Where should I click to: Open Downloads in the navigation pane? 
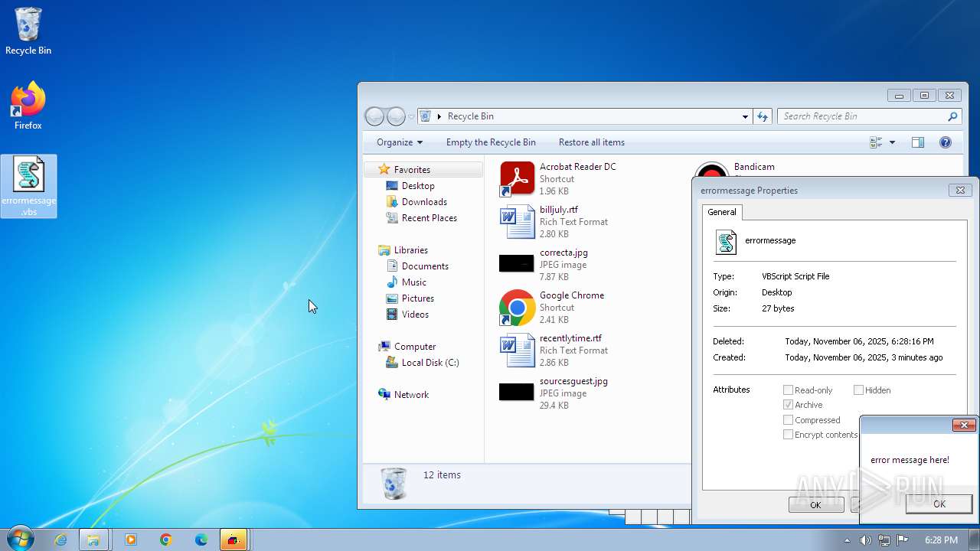click(x=424, y=202)
